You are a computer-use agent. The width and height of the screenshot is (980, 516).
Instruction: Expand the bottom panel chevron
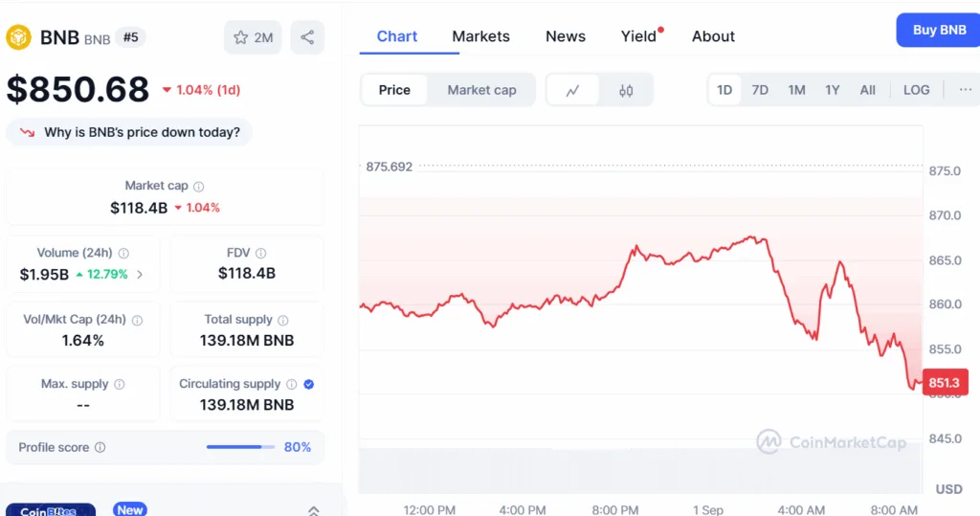(313, 510)
